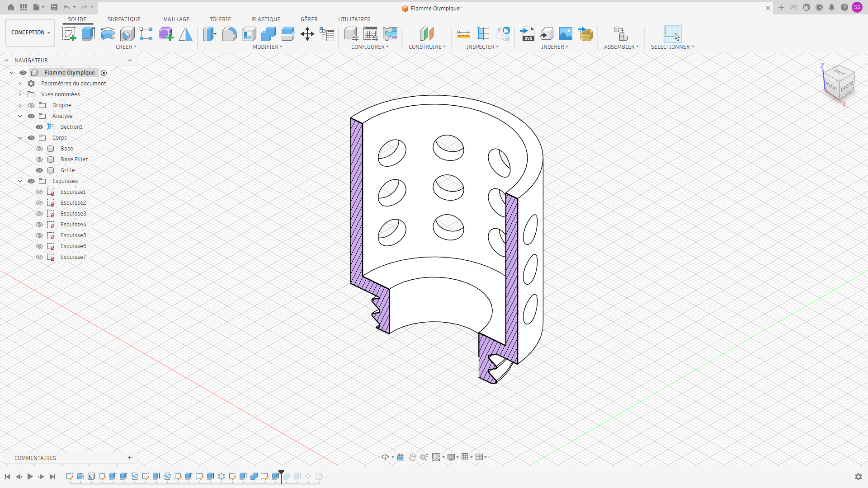Toggle visibility of the Base body
868x488 pixels.
point(39,149)
